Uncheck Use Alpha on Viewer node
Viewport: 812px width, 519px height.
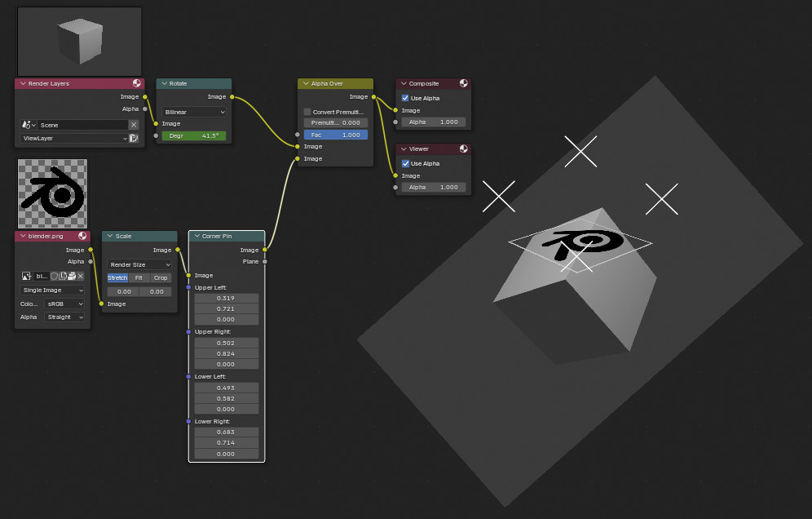pyautogui.click(x=405, y=163)
